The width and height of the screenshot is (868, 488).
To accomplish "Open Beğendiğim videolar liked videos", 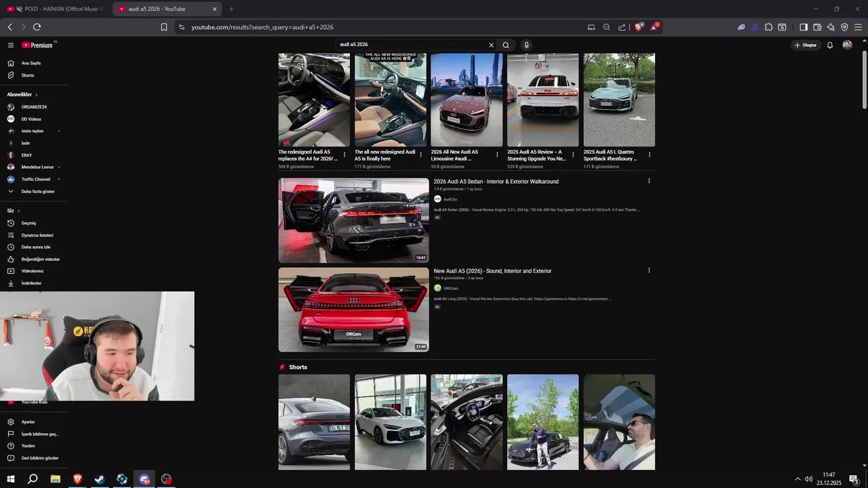I will [x=34, y=259].
